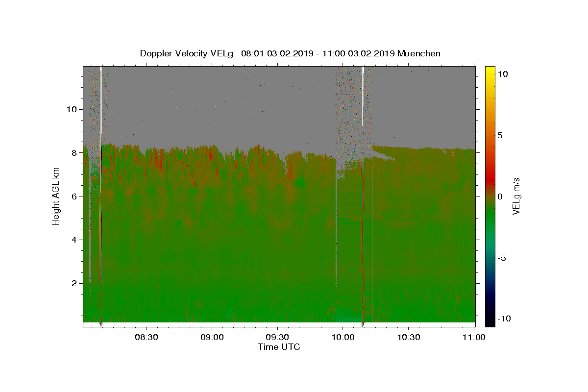Click the Height AGL km axis title
The width and height of the screenshot is (588, 392).
56,196
